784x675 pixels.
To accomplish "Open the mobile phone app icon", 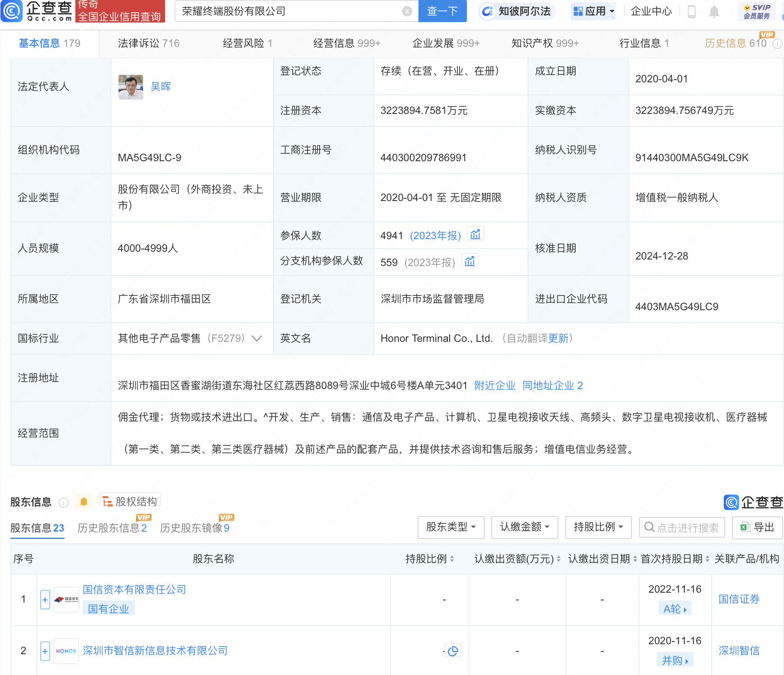I will pos(692,11).
